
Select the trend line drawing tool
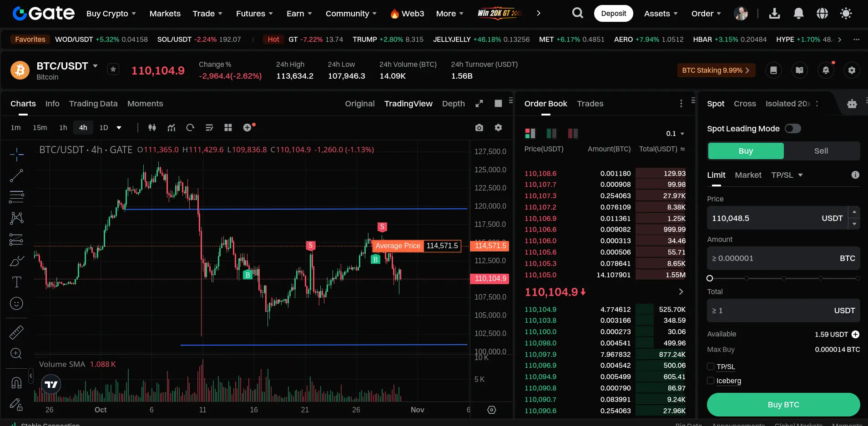pos(17,175)
